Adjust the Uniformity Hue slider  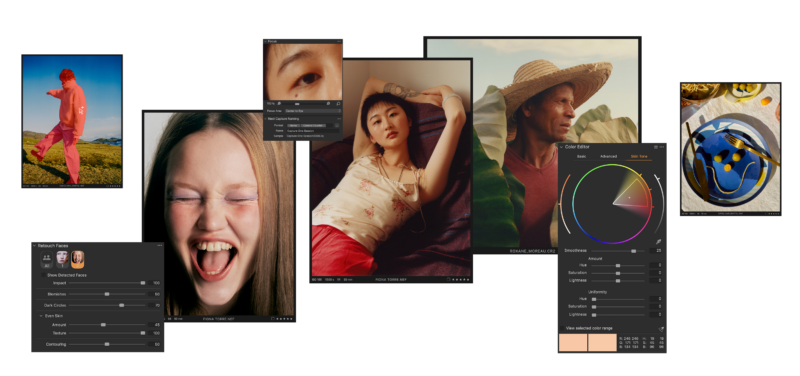point(618,299)
